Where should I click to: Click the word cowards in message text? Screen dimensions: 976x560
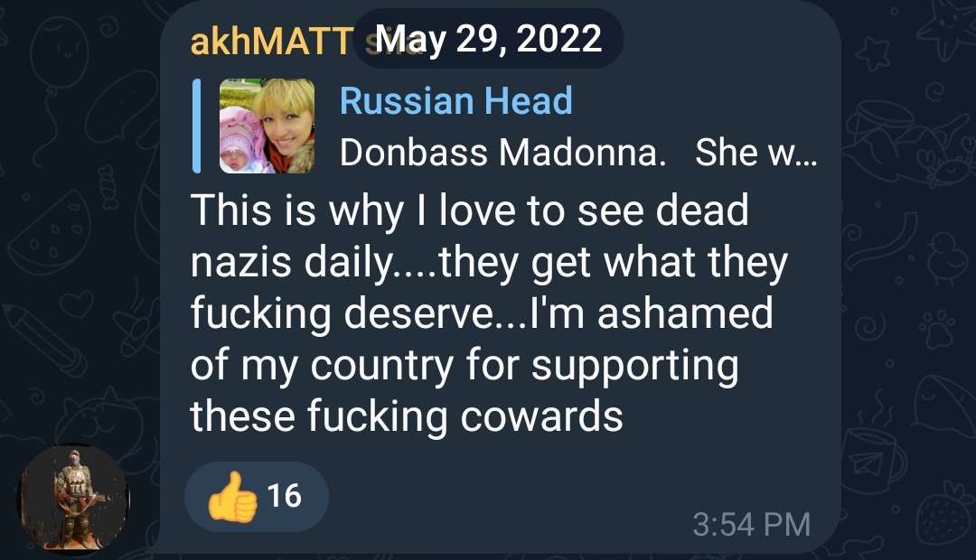coord(541,416)
